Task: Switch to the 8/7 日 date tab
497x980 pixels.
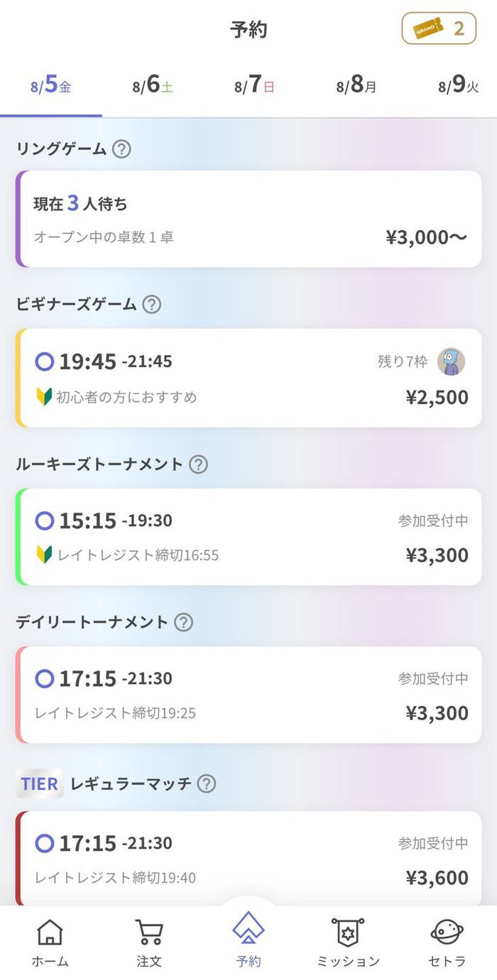Action: click(x=254, y=87)
